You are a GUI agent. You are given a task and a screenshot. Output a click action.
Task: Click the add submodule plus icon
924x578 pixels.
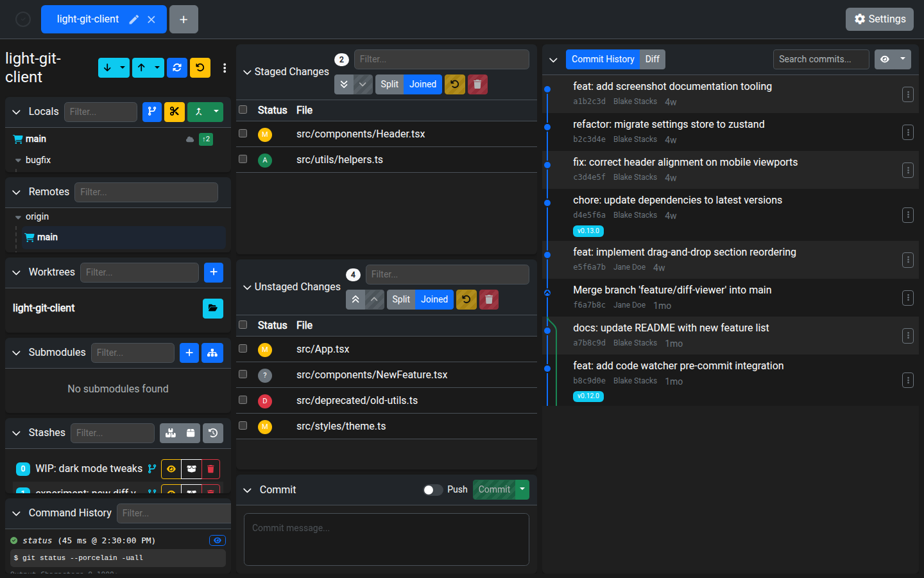coord(189,353)
